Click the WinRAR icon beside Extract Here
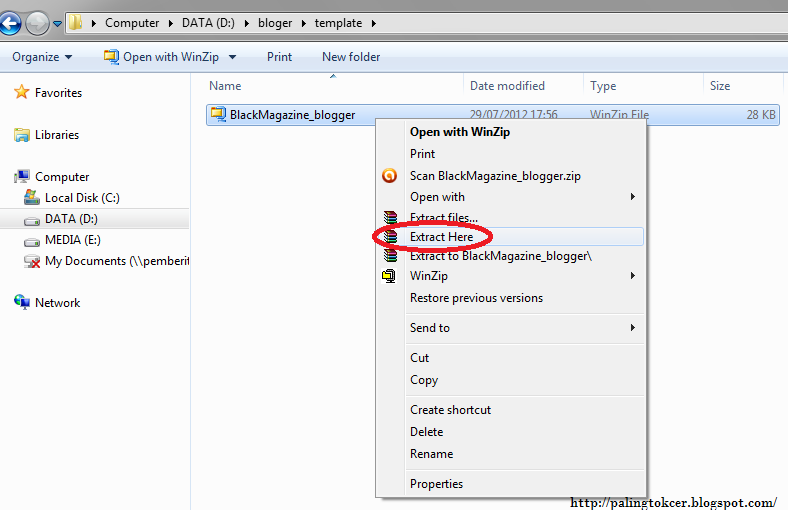The image size is (788, 510). [390, 237]
